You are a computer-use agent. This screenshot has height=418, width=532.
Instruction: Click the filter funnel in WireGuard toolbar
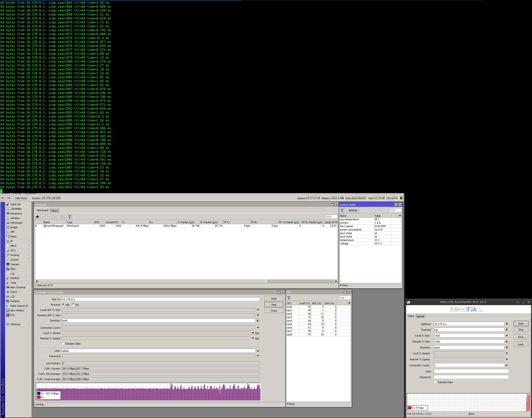click(x=70, y=217)
